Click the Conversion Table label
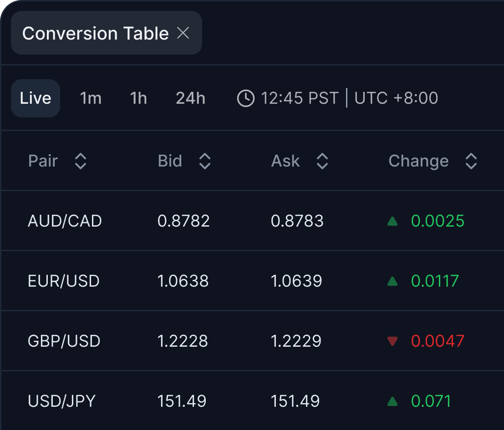The height and width of the screenshot is (430, 504). pos(95,33)
